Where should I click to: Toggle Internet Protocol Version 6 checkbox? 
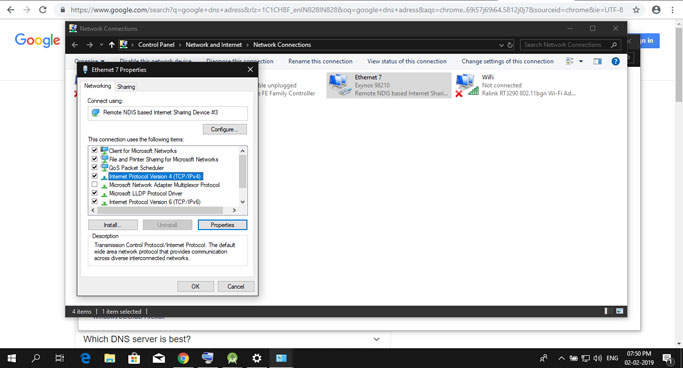(95, 202)
